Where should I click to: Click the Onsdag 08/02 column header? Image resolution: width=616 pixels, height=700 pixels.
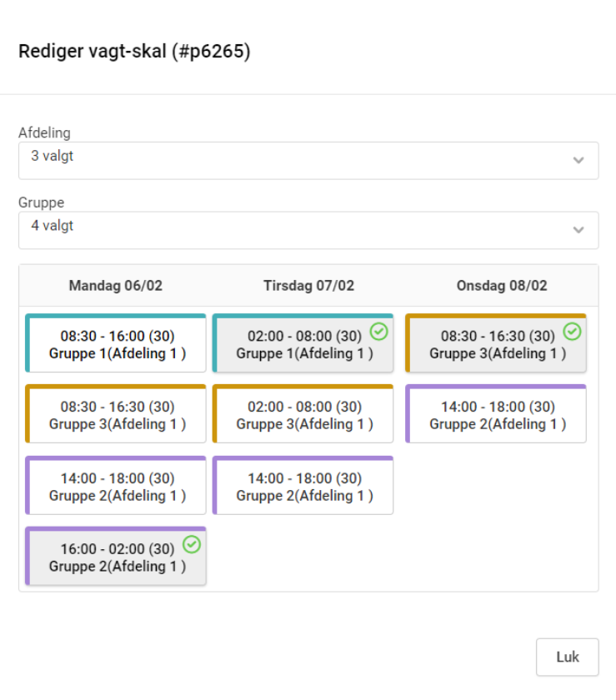pyautogui.click(x=502, y=286)
